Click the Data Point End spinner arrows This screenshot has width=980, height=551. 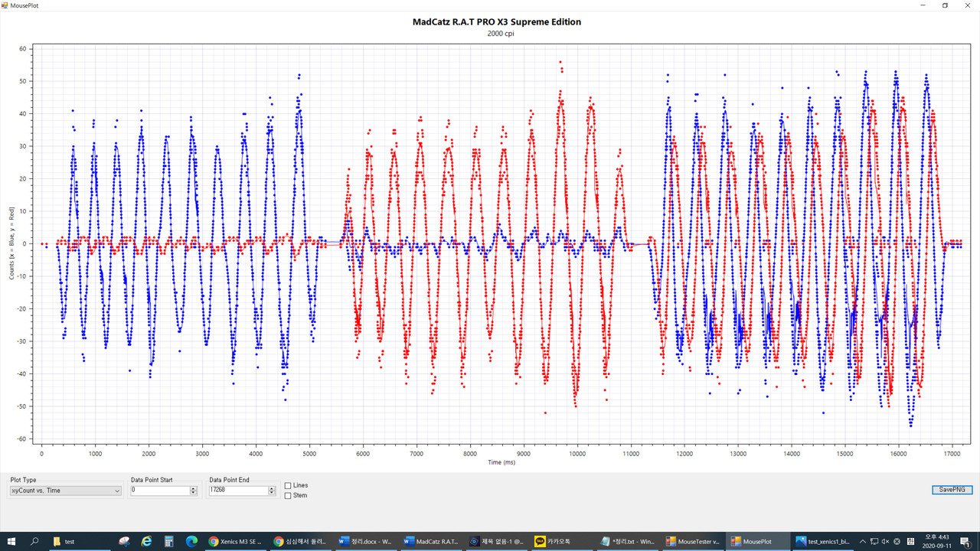(272, 491)
